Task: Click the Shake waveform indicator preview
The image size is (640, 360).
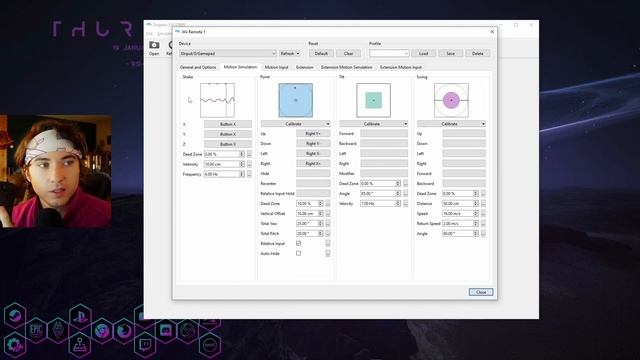Action: point(218,100)
